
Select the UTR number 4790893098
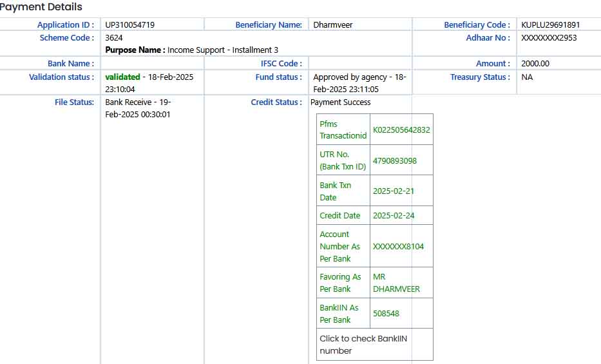point(395,161)
